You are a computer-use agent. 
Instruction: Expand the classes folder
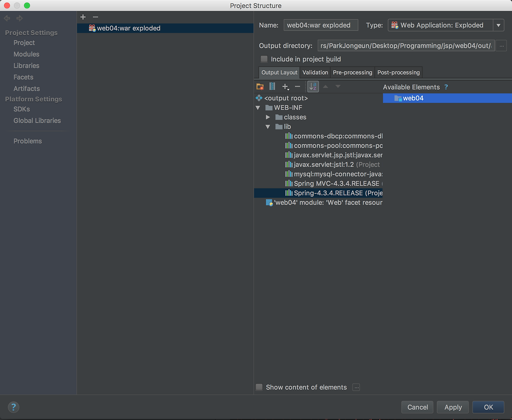(x=268, y=117)
